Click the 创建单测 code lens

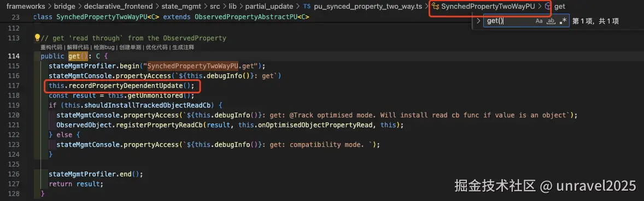coord(130,47)
